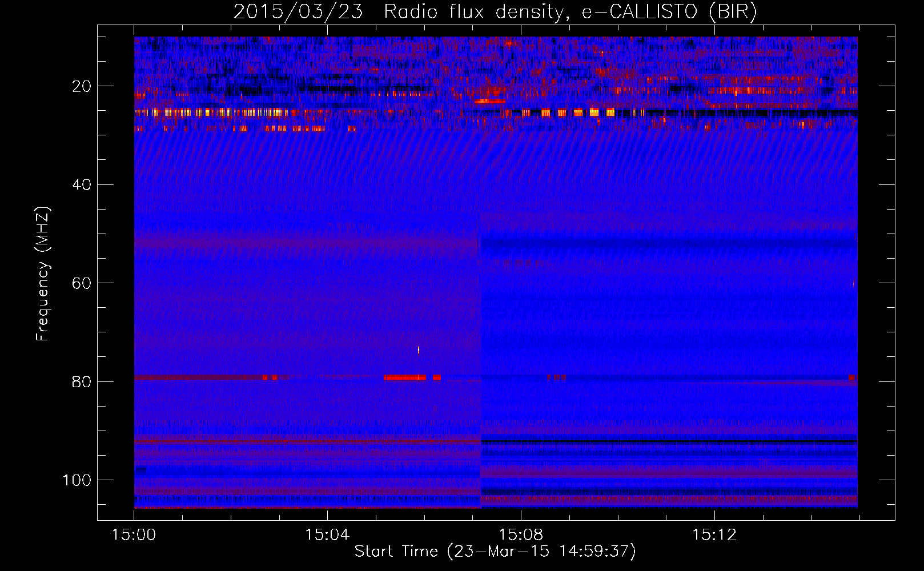Click the "15:04" time tick label

[327, 535]
